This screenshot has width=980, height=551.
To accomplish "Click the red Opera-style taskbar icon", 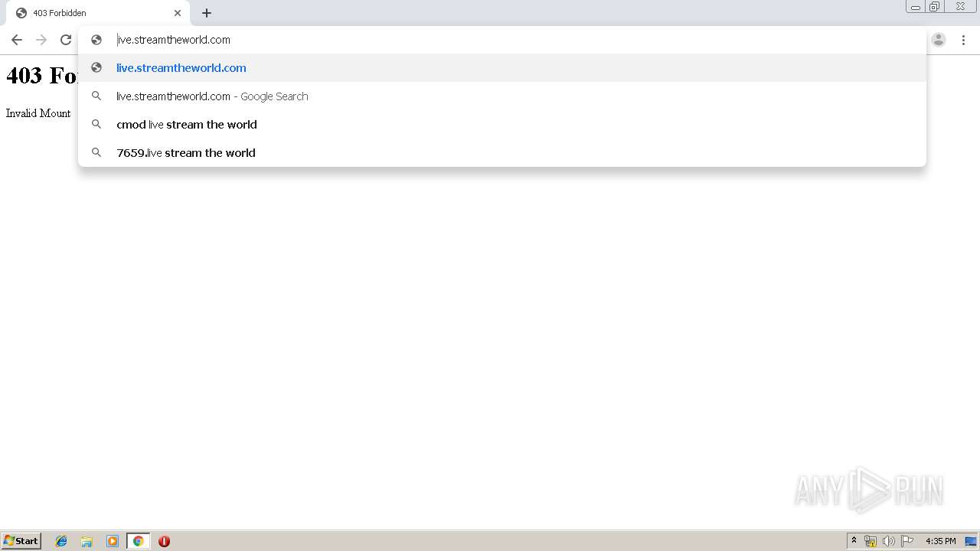I will (x=164, y=541).
